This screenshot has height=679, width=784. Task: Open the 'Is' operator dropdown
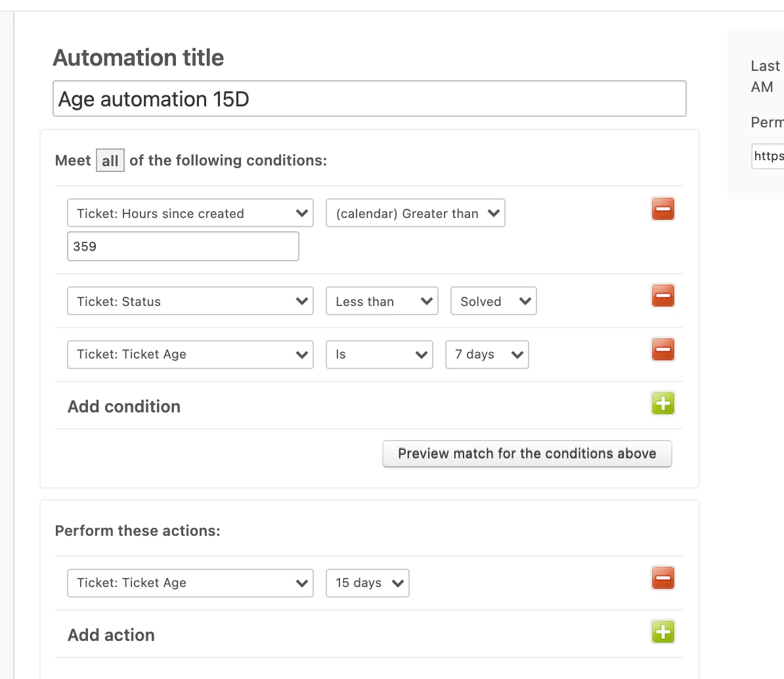(379, 355)
